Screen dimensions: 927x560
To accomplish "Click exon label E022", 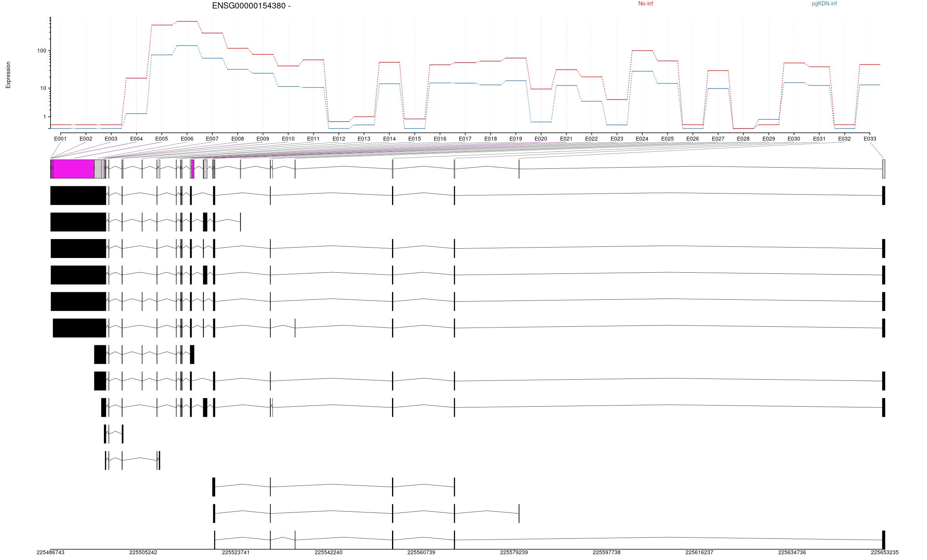I will pyautogui.click(x=591, y=139).
